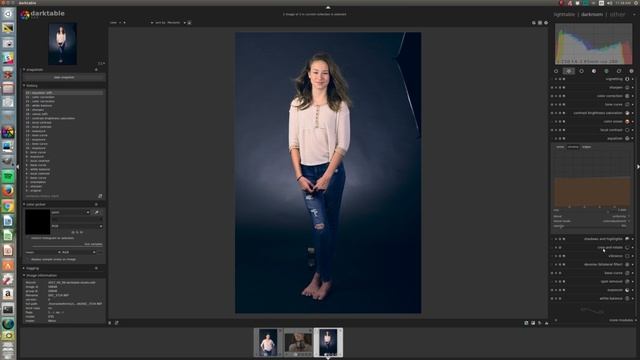Switch to the darkroom view

592,14
